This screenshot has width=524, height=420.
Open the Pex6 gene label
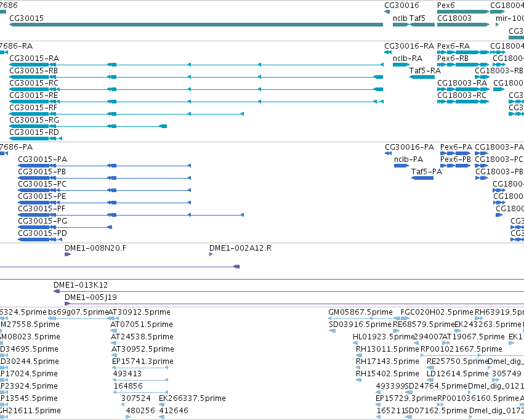446,6
